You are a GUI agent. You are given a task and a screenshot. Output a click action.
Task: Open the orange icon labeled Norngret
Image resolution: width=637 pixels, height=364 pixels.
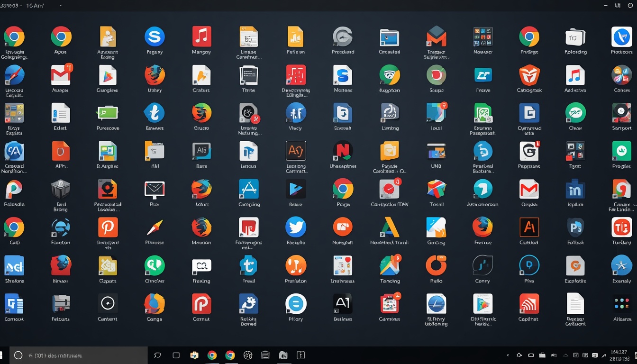point(343,227)
